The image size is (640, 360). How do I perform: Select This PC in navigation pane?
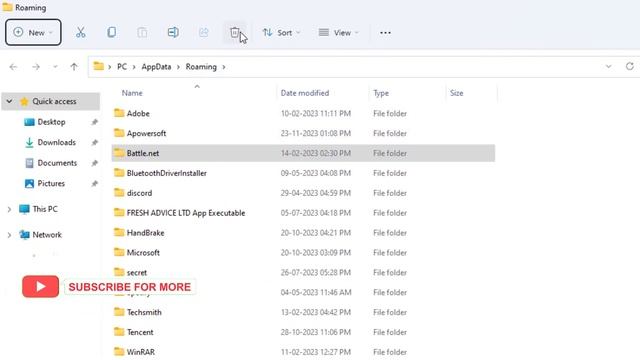(45, 209)
